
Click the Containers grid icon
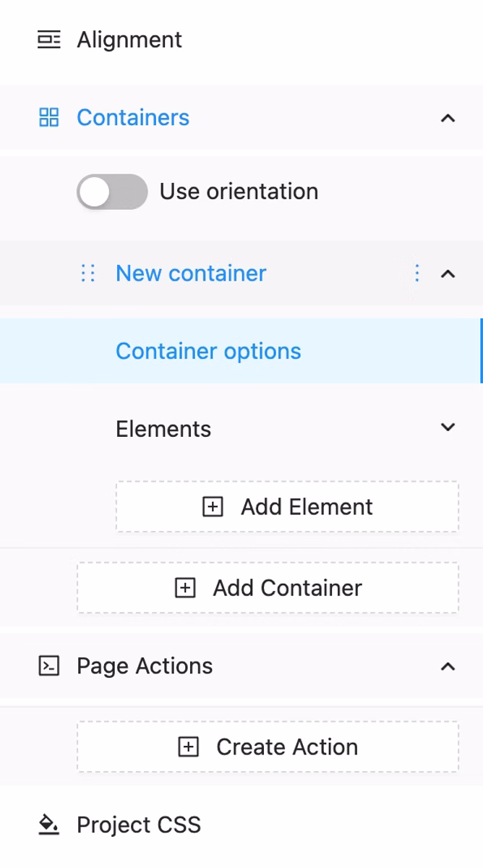click(49, 117)
